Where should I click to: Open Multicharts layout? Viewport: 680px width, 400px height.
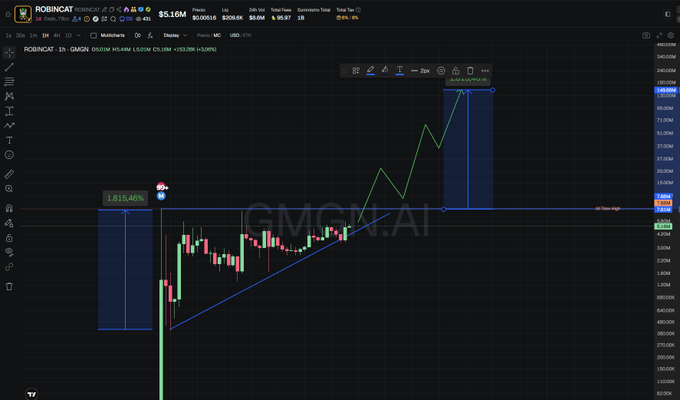[108, 36]
